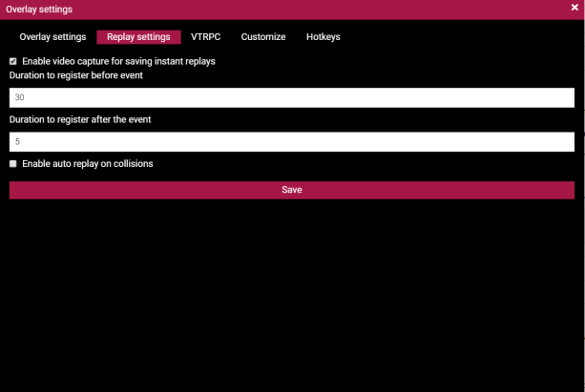Go to the Hotkeys tab

324,37
